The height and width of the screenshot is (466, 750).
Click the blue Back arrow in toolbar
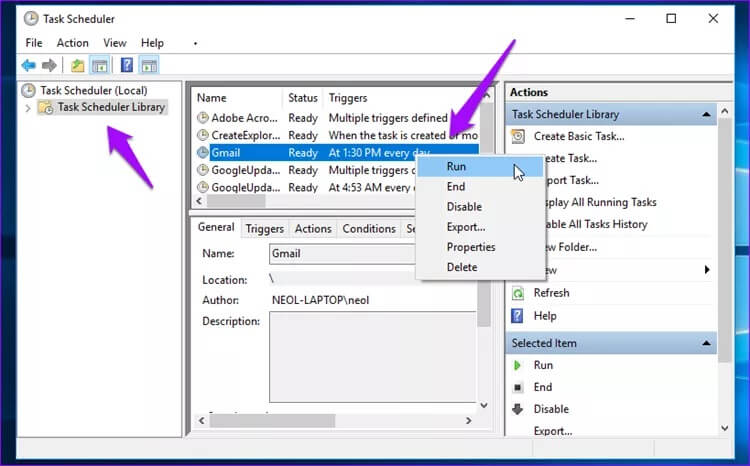(x=29, y=65)
